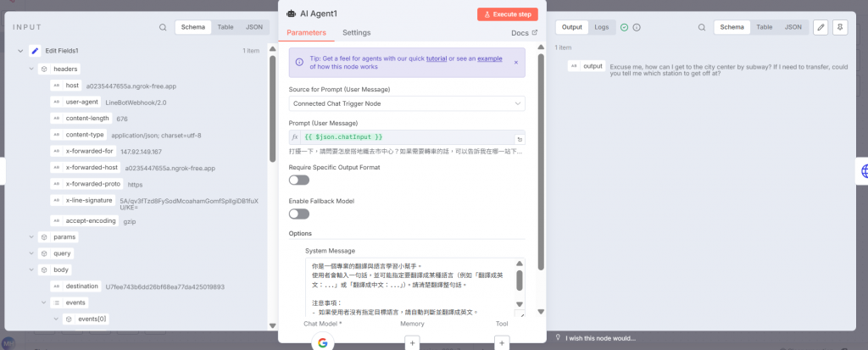Image resolution: width=868 pixels, height=350 pixels.
Task: Collapse the headers group
Action: pyautogui.click(x=31, y=69)
